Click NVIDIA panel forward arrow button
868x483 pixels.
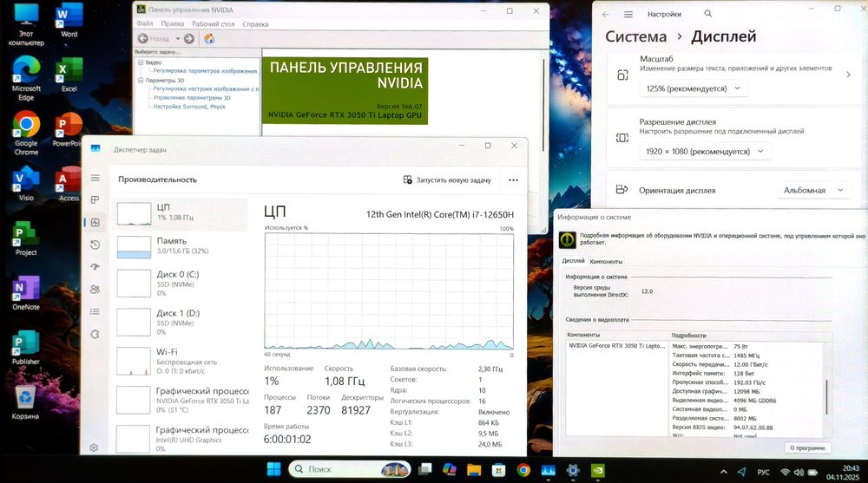coord(188,39)
